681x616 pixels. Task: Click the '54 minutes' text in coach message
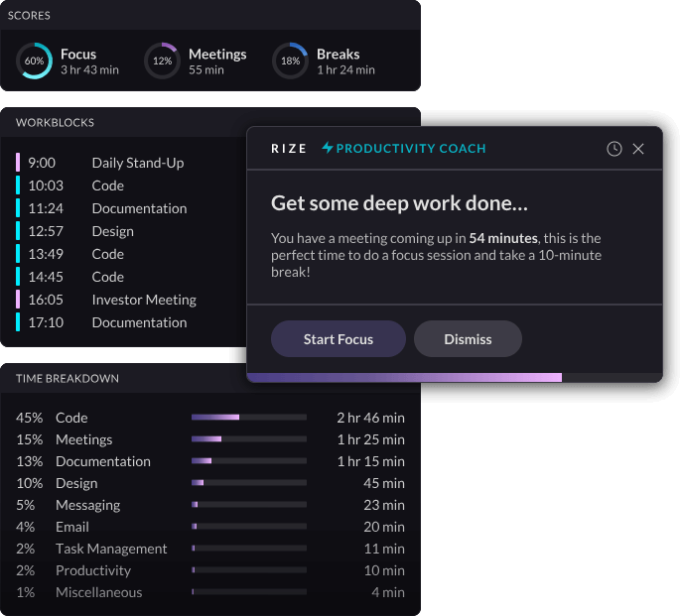tap(503, 238)
